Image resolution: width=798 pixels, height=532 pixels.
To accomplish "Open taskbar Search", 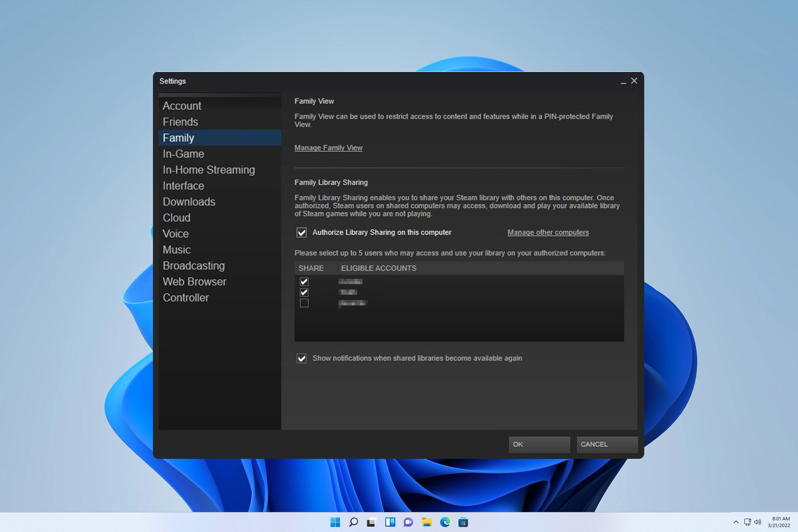I will click(353, 522).
